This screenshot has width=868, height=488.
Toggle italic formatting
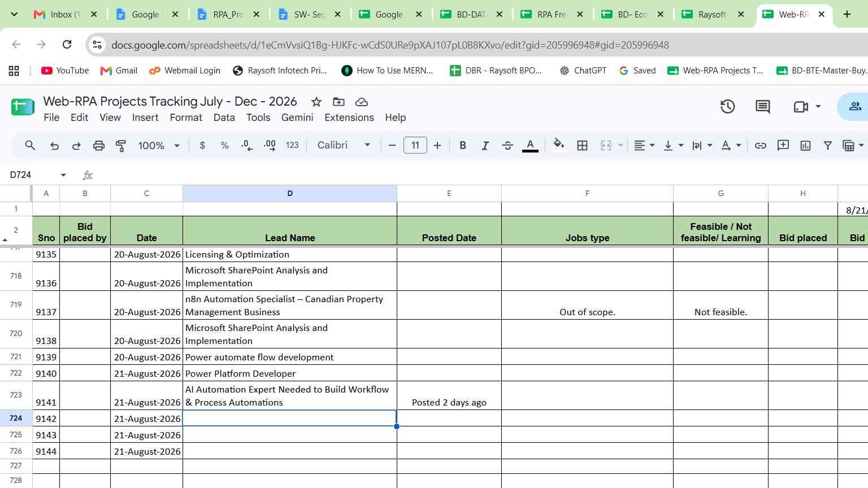point(485,146)
